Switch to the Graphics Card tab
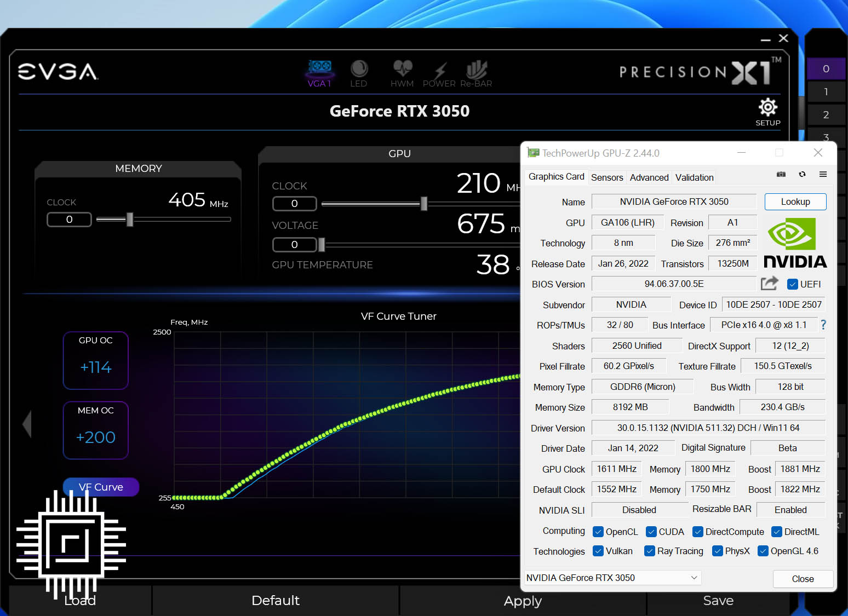The image size is (848, 616). click(556, 176)
